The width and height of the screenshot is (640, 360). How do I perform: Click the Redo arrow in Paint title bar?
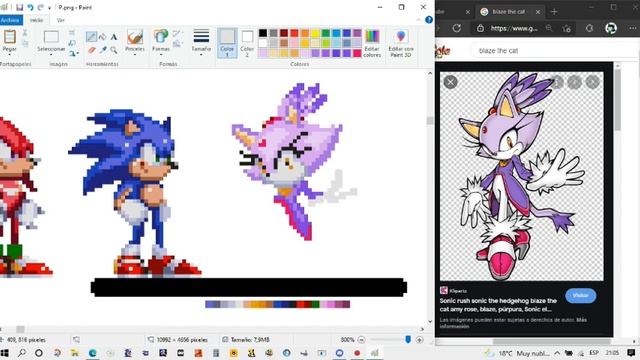tap(40, 7)
